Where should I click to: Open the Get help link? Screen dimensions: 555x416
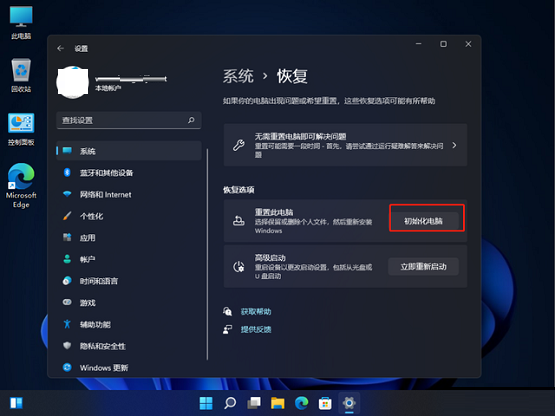pyautogui.click(x=256, y=312)
